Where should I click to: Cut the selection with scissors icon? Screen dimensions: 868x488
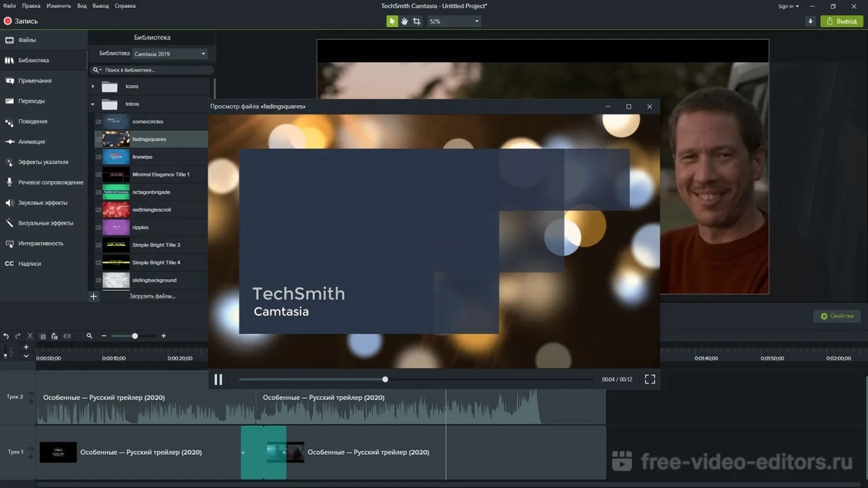click(x=30, y=336)
